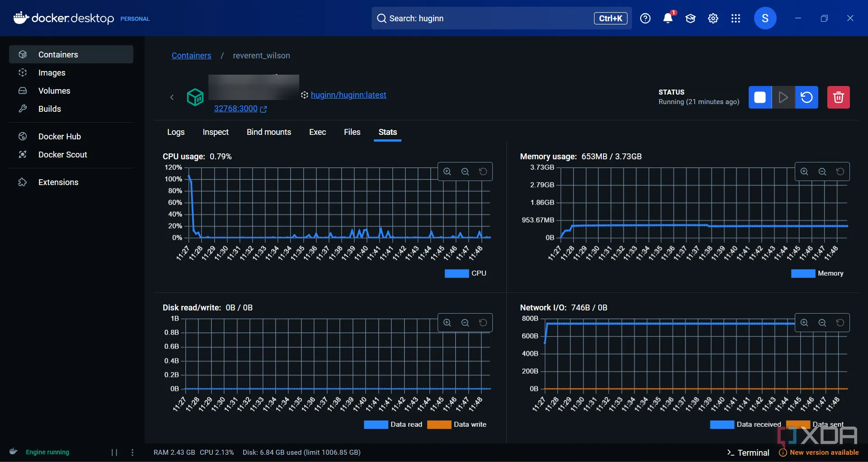Open engine options three-dot menu

(x=132, y=452)
